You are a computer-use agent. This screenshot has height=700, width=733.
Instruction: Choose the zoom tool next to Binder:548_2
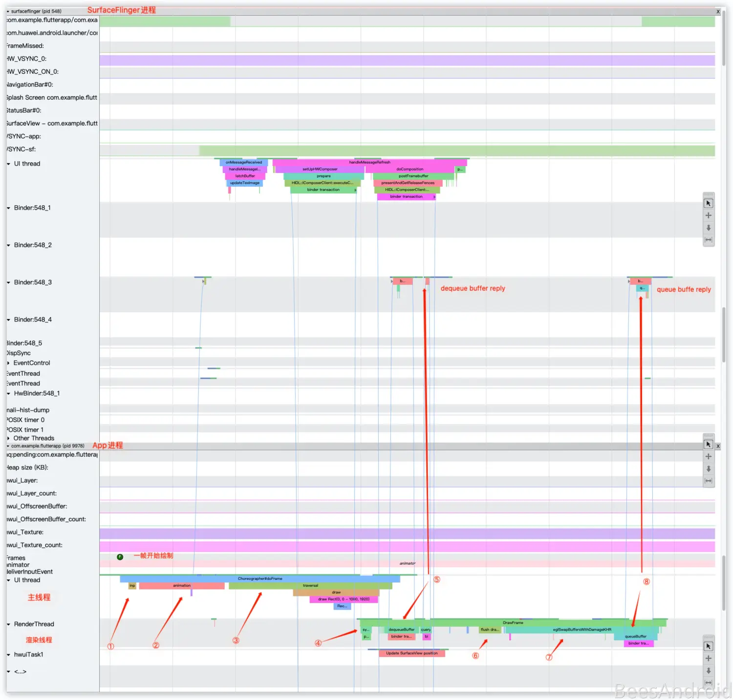click(x=708, y=228)
